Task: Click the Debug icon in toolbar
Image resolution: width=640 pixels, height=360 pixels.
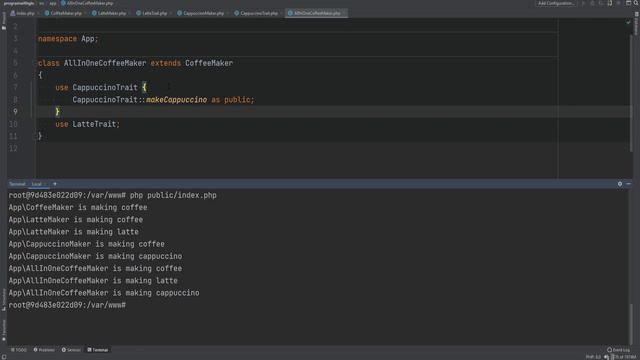Action: (x=592, y=3)
